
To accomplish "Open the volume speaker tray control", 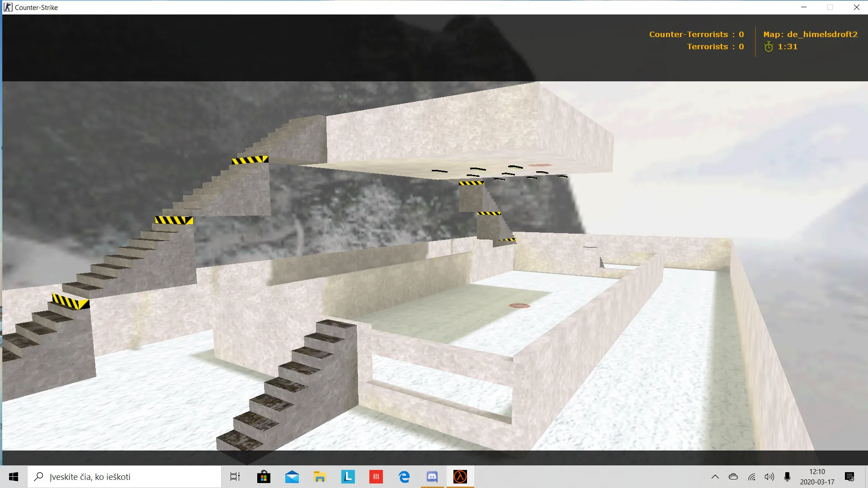I will click(769, 477).
